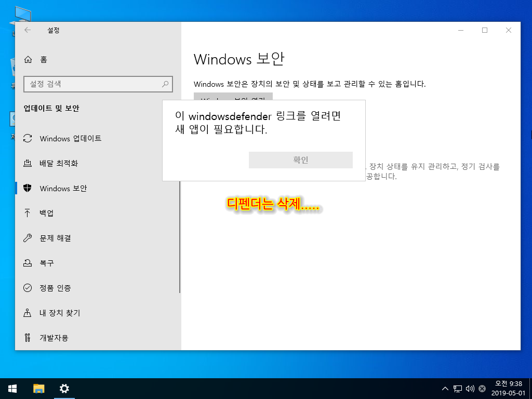Confirm the dialog with the 확인 button

pyautogui.click(x=301, y=160)
